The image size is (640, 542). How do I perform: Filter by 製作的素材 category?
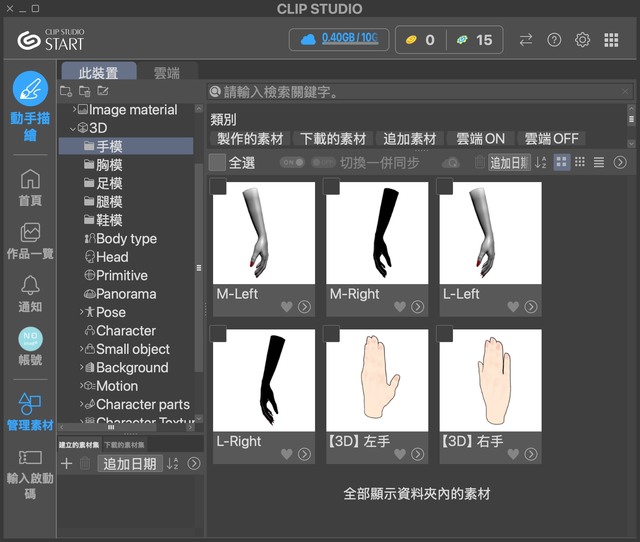pos(250,138)
